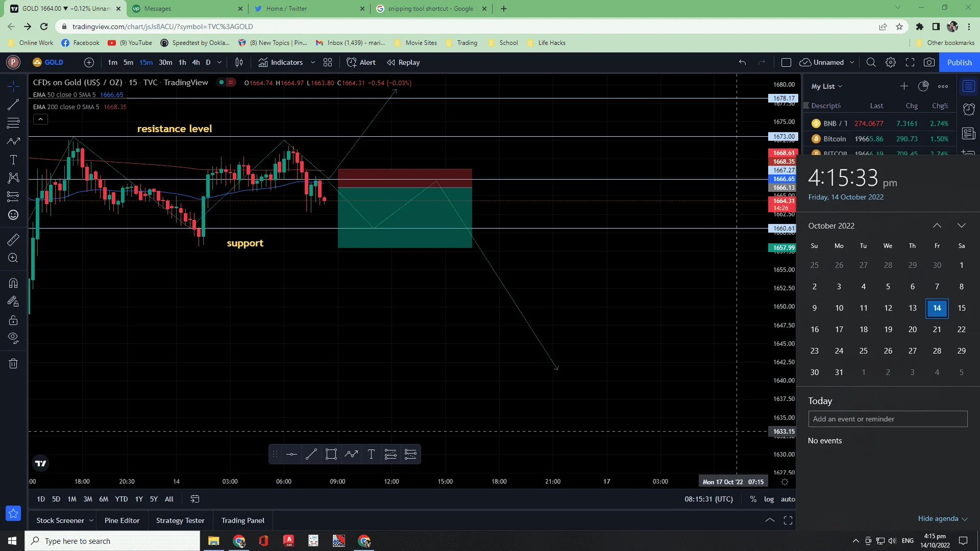This screenshot has height=551, width=980.
Task: Toggle percent scale mode
Action: pos(753,499)
